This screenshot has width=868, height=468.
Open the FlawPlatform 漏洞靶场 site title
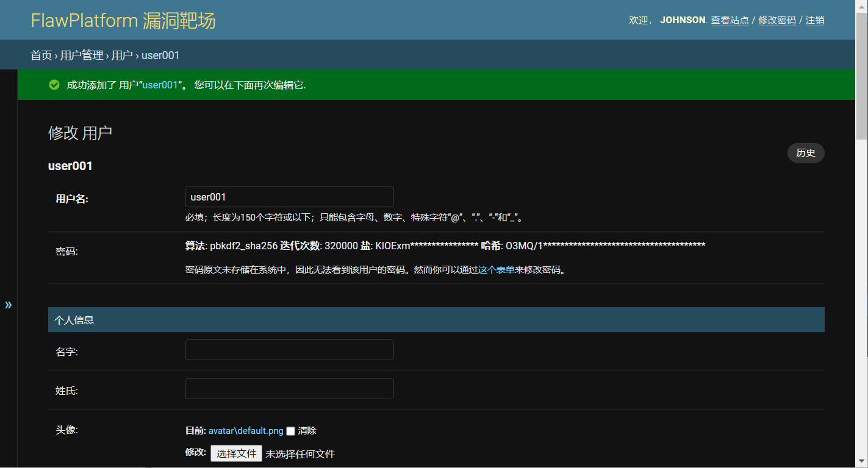[123, 20]
